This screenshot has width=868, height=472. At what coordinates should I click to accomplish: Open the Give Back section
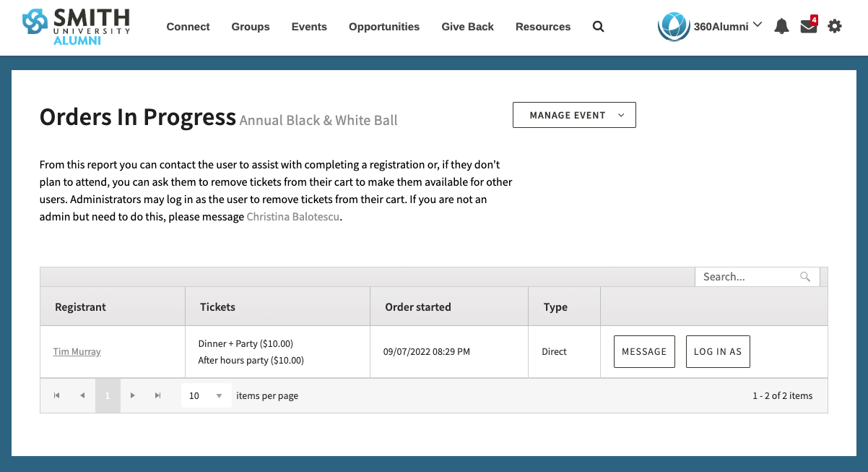(x=467, y=27)
